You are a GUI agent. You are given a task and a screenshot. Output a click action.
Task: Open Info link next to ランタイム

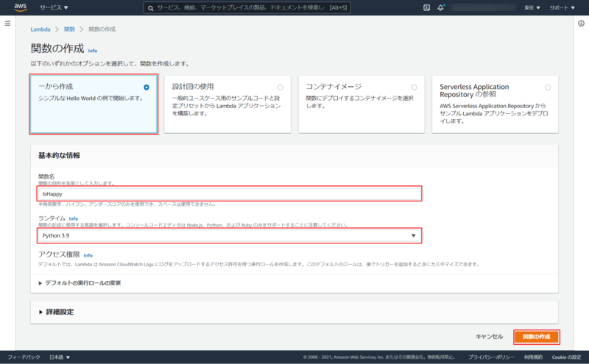coord(74,218)
